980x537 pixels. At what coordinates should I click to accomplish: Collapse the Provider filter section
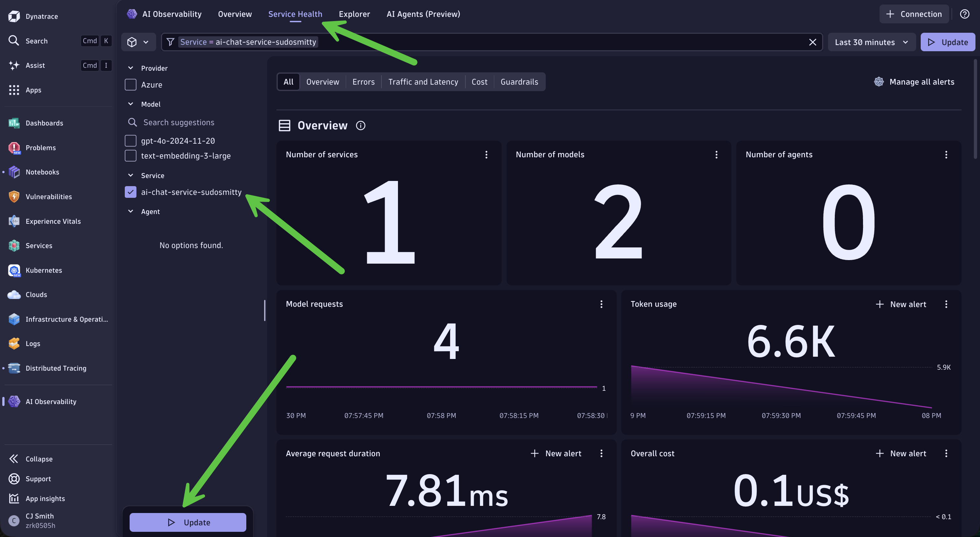click(131, 68)
